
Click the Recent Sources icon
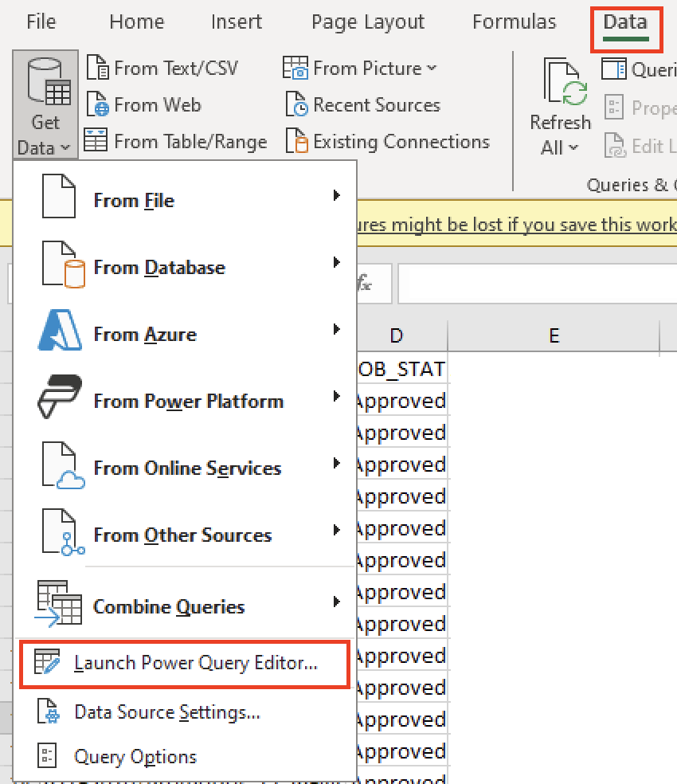point(297,104)
